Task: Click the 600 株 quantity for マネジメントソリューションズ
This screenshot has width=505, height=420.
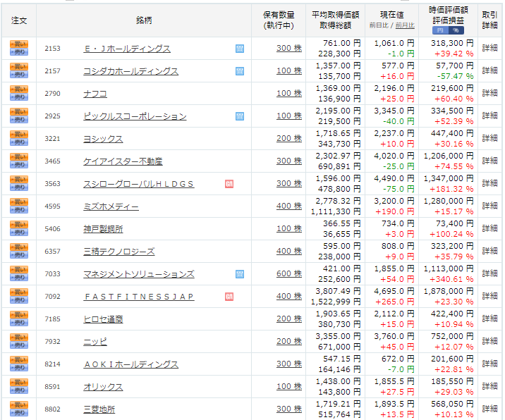Action: coord(289,273)
